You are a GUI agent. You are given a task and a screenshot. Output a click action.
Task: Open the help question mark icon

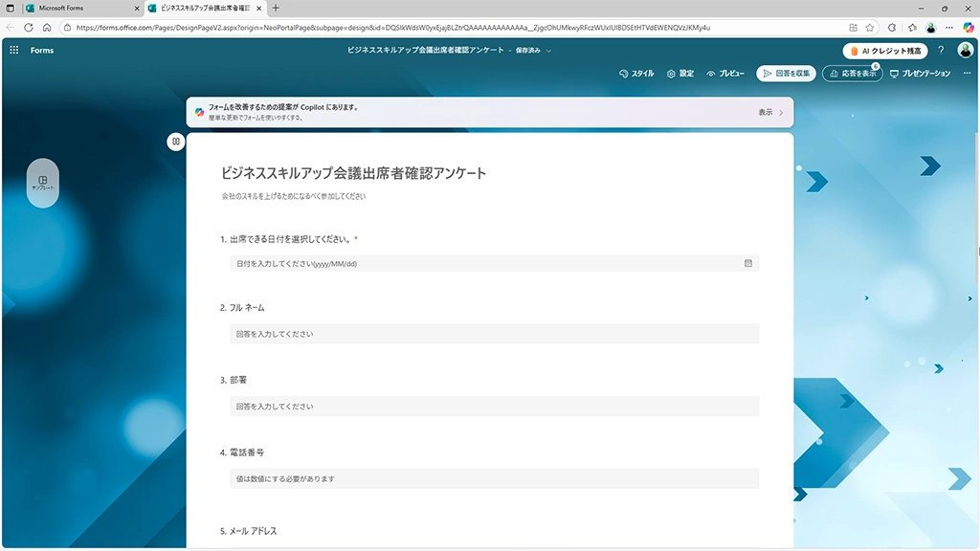click(x=941, y=51)
